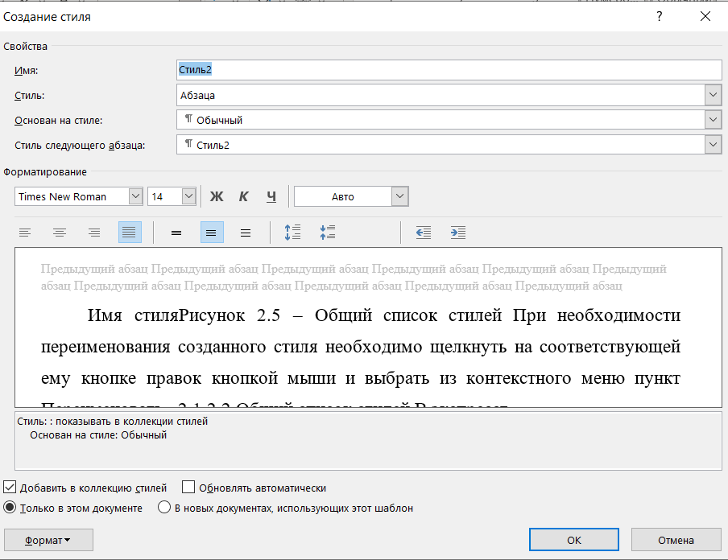This screenshot has width=728, height=560.
Task: Close the Создание стиля dialog
Action: [705, 17]
